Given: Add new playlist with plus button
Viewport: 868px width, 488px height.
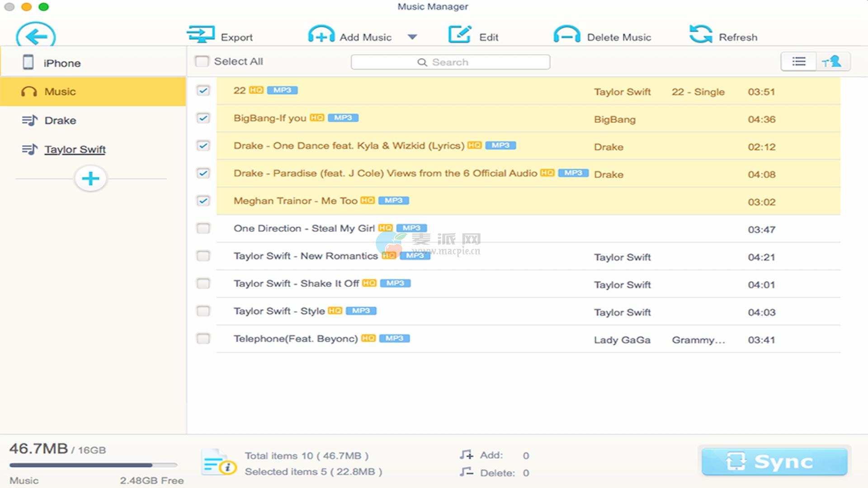Looking at the screenshot, I should coord(90,178).
